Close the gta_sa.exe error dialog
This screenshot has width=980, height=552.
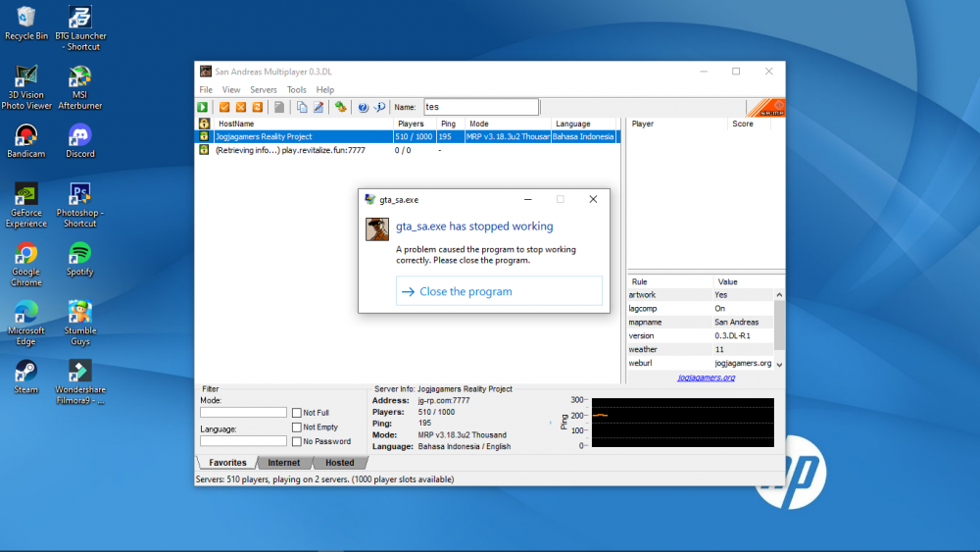click(593, 199)
